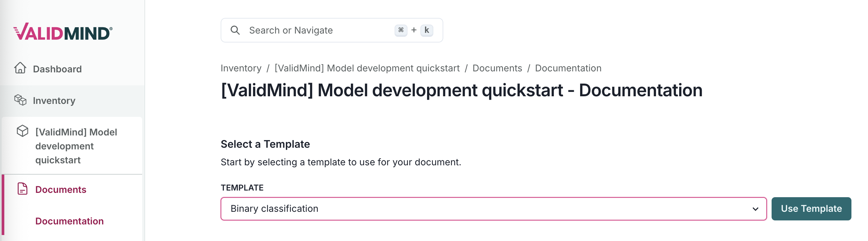The height and width of the screenshot is (241, 868).
Task: Open the Inventory breadcrumb link
Action: (x=241, y=68)
